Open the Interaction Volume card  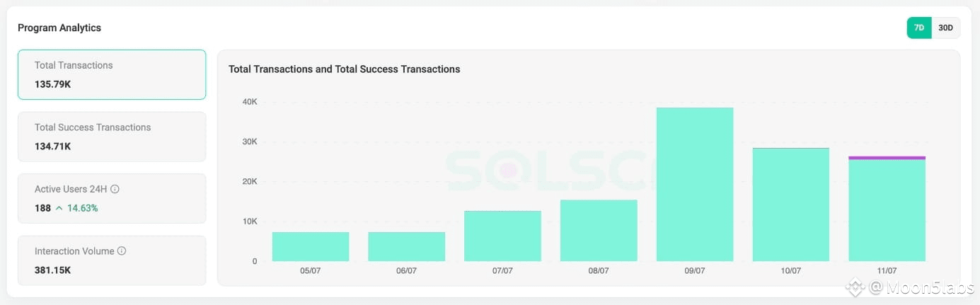tap(112, 260)
